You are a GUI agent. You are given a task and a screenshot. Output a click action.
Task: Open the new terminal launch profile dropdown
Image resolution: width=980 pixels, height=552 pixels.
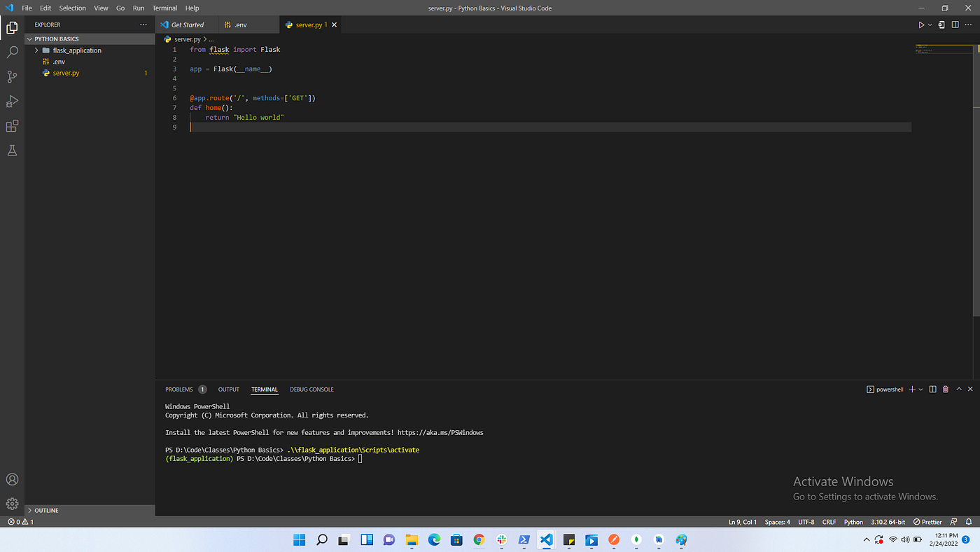[x=920, y=389]
